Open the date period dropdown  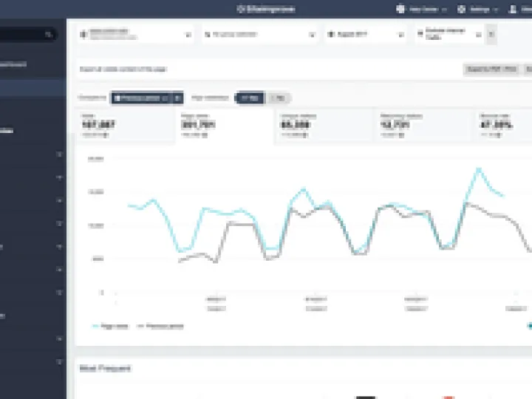pos(364,34)
